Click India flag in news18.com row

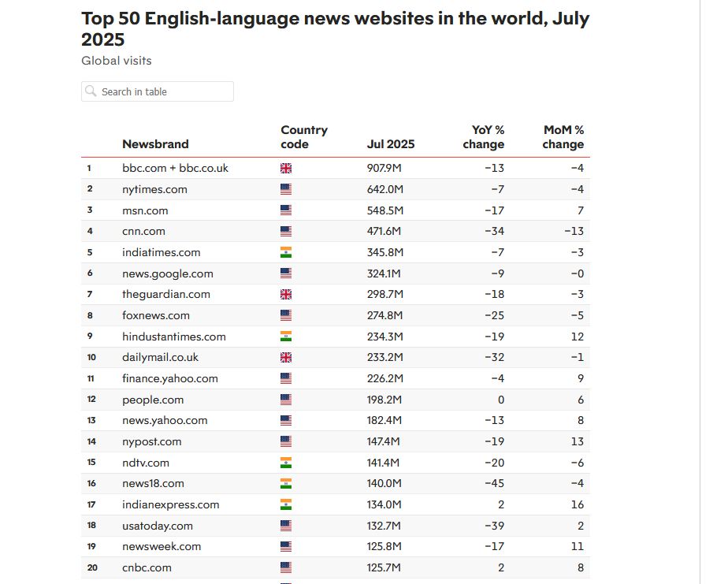pos(286,484)
